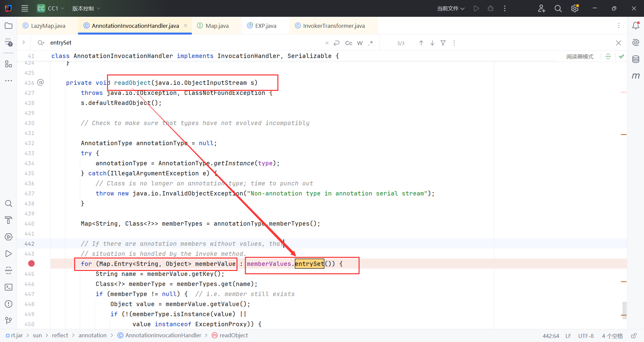Open the Git version control tool window
644x342 pixels.
9,321
